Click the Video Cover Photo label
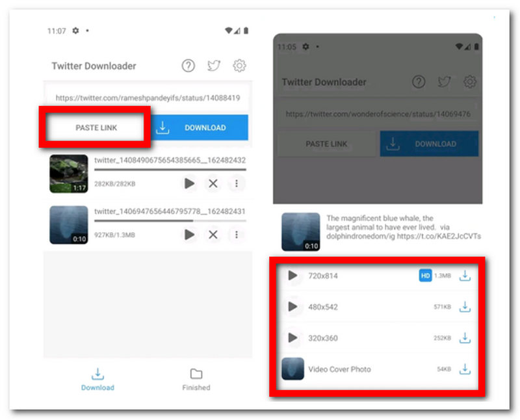 click(339, 369)
